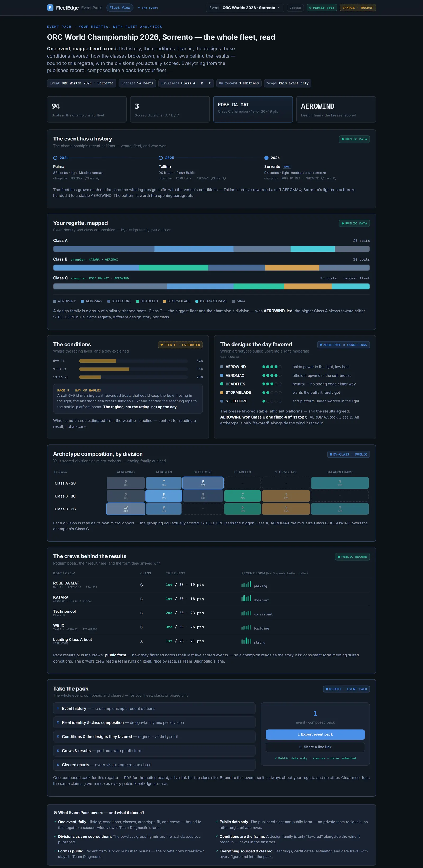Click the TIER E · ESTIMATED badge

coord(181,345)
